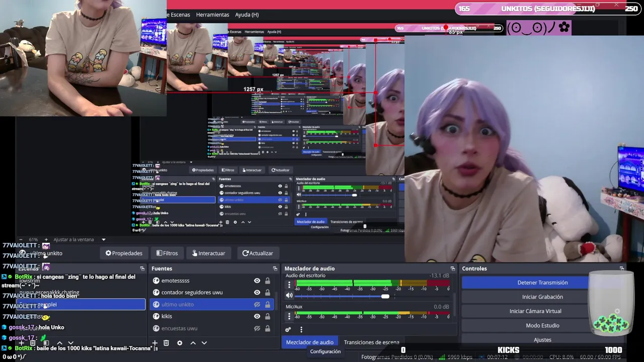Open Herramientas menu
Image resolution: width=644 pixels, height=362 pixels.
click(212, 15)
